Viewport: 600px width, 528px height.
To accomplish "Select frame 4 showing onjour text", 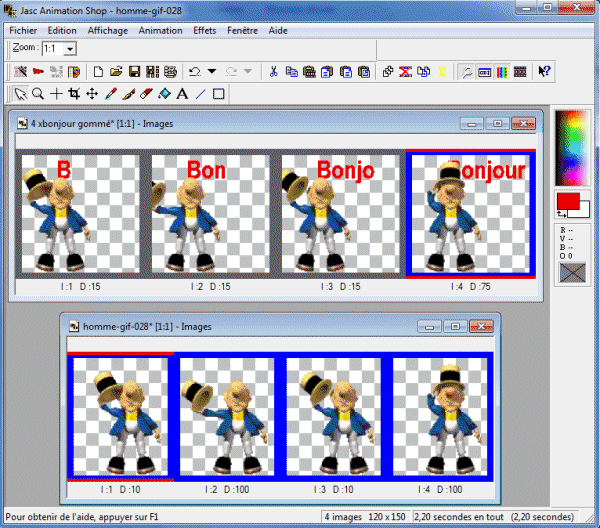I will tap(471, 213).
